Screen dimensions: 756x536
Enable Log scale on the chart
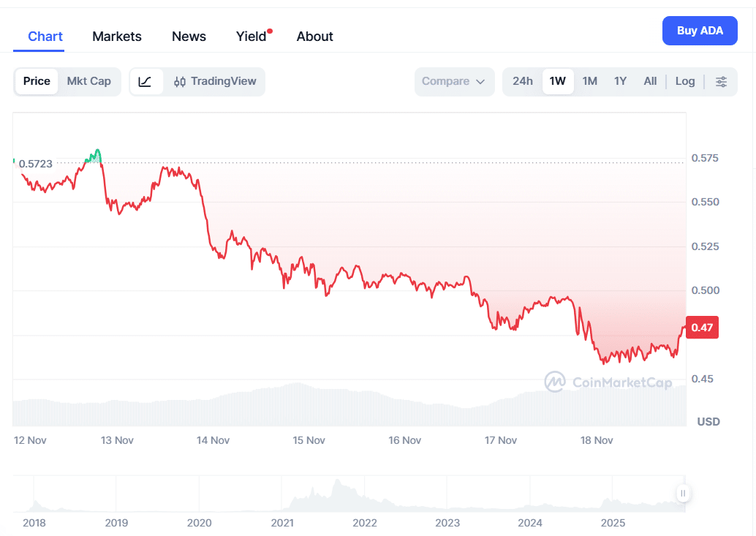point(684,81)
